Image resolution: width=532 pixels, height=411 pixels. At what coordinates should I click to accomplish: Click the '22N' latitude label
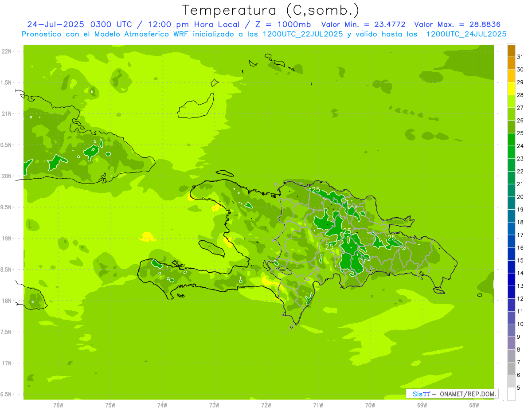(x=6, y=51)
